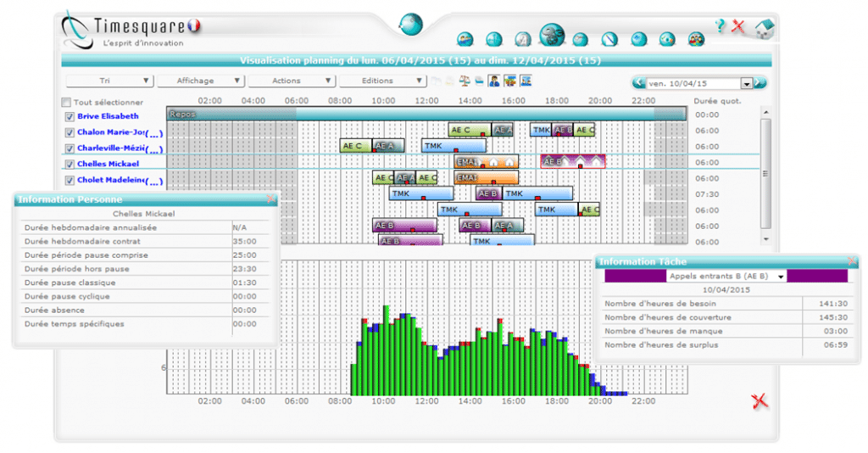868x453 pixels.
Task: Toggle the Chelles Mickael checkbox
Action: [x=70, y=164]
